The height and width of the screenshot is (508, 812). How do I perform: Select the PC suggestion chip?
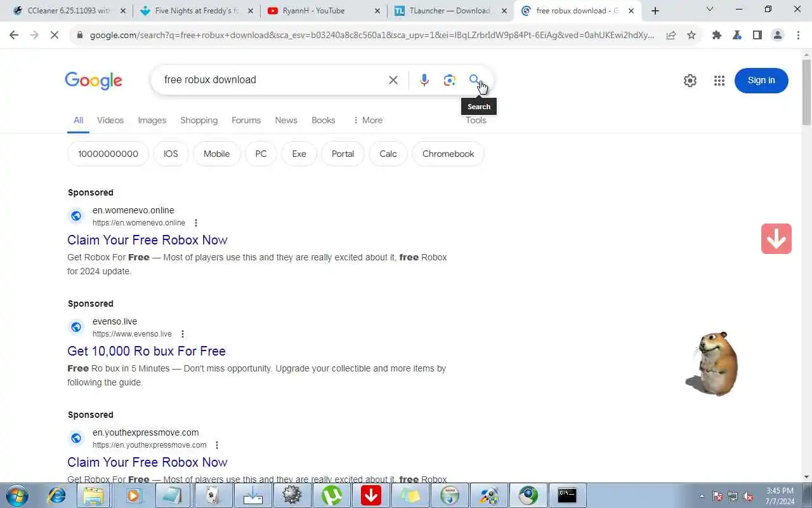[261, 154]
